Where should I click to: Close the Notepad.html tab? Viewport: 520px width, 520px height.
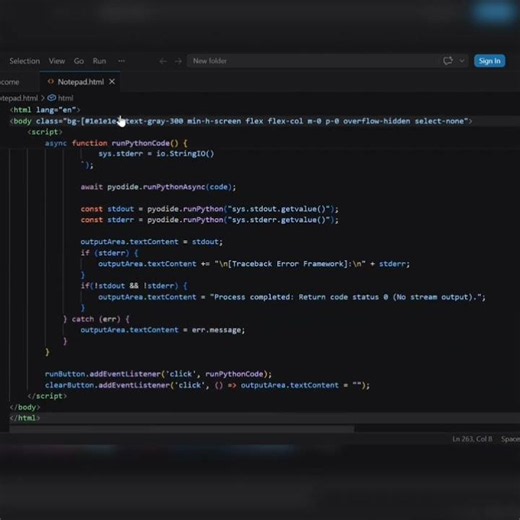tap(112, 82)
